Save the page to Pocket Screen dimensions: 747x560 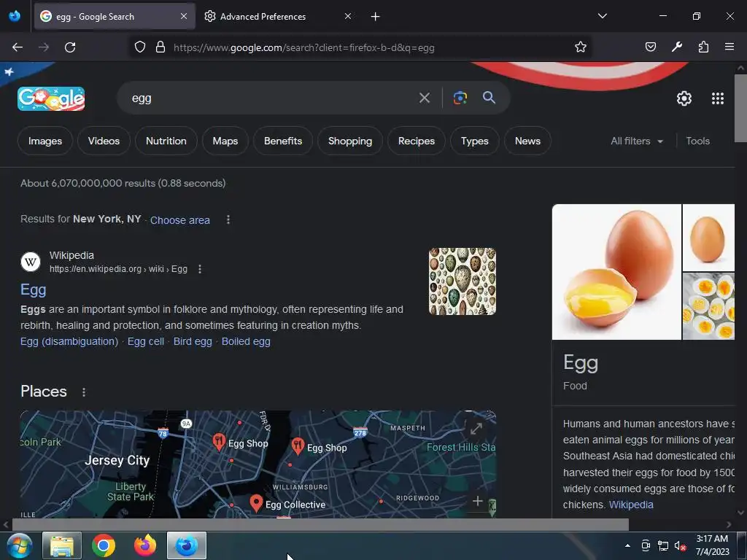pyautogui.click(x=650, y=47)
